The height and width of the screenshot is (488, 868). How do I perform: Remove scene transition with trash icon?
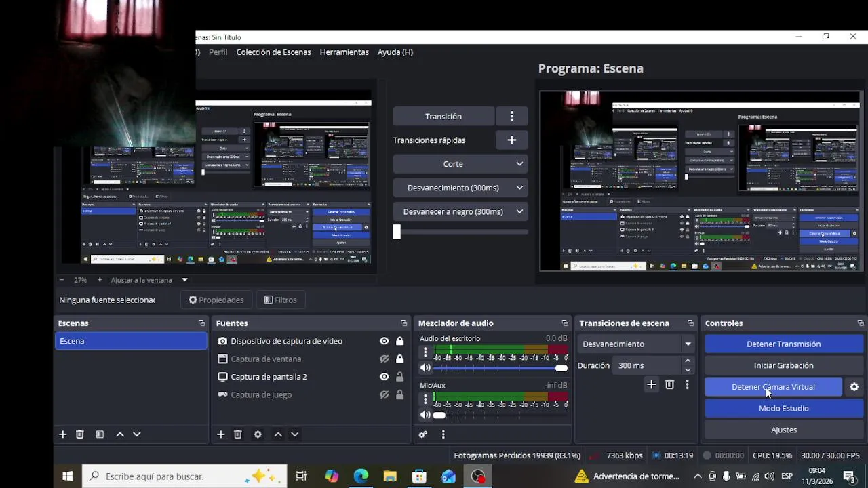click(670, 384)
